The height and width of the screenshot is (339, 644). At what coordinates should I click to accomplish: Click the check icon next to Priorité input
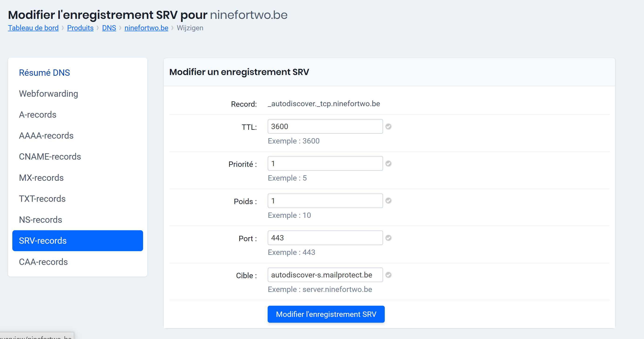(388, 164)
